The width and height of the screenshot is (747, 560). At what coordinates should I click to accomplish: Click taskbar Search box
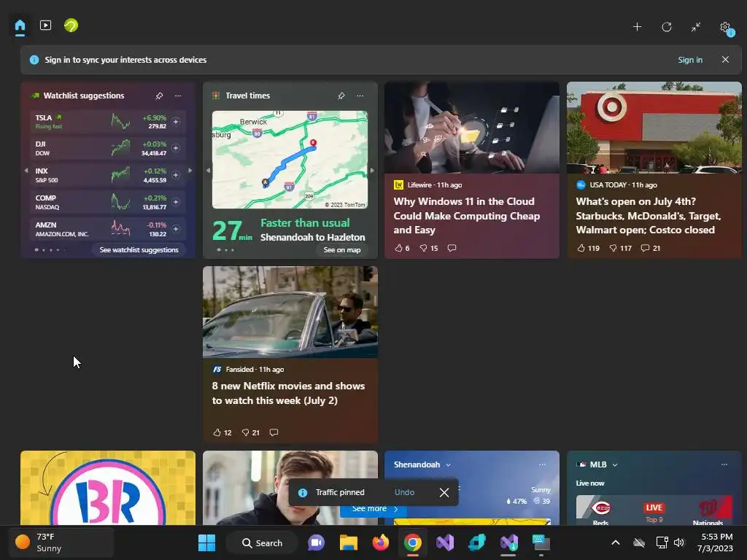pos(262,542)
